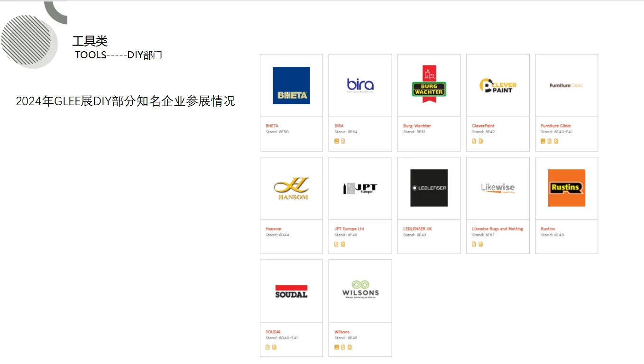Open the BIRA exhibitor name link
644x364 pixels.
coord(339,126)
